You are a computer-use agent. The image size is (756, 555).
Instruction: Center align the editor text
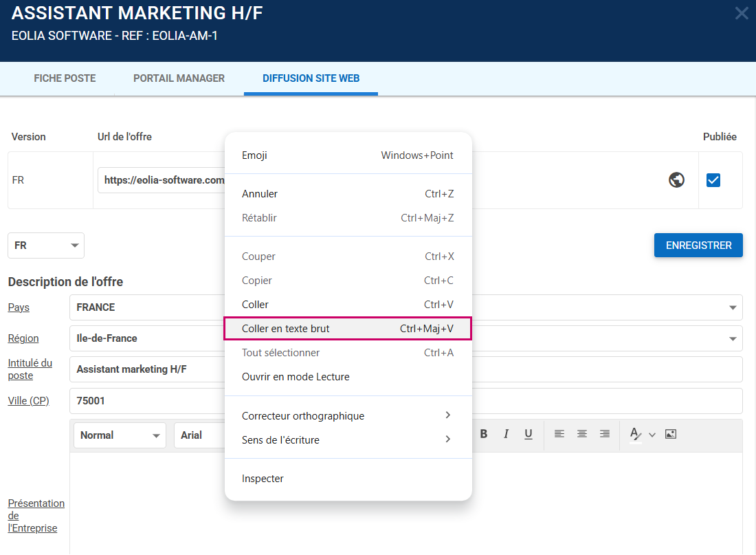(x=582, y=434)
